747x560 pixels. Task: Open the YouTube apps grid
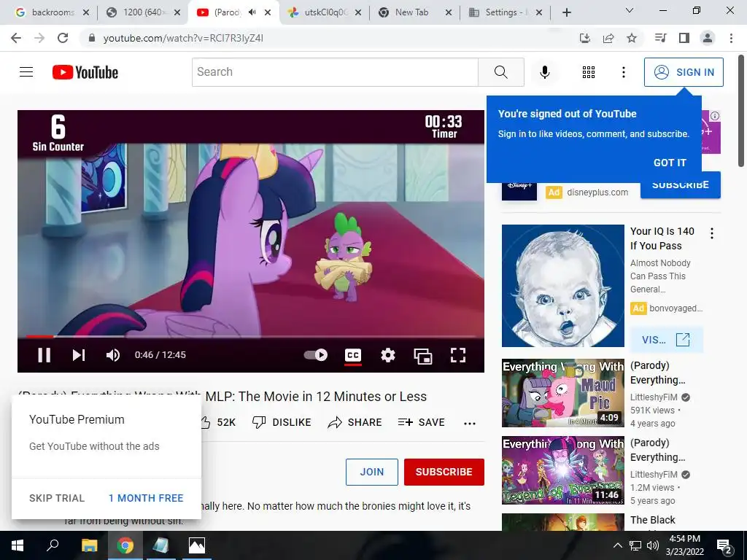pos(589,72)
